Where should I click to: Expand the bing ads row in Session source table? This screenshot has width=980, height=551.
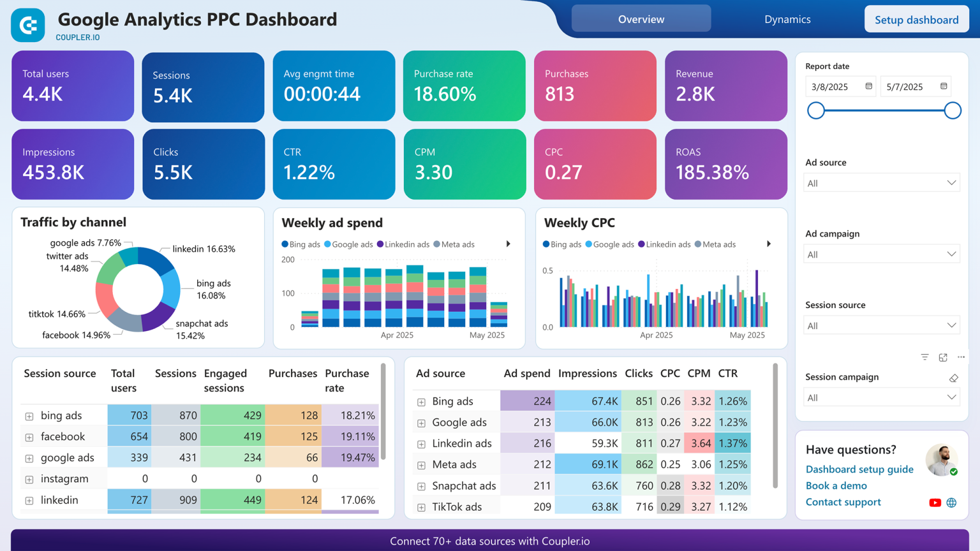pos(29,415)
